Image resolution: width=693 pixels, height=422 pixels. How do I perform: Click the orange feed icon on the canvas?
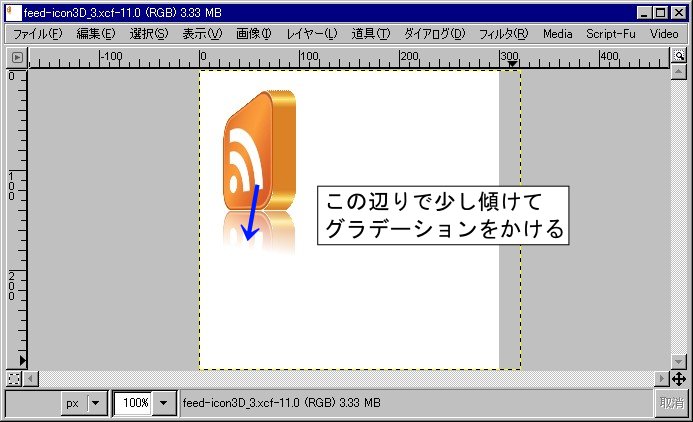click(x=259, y=150)
